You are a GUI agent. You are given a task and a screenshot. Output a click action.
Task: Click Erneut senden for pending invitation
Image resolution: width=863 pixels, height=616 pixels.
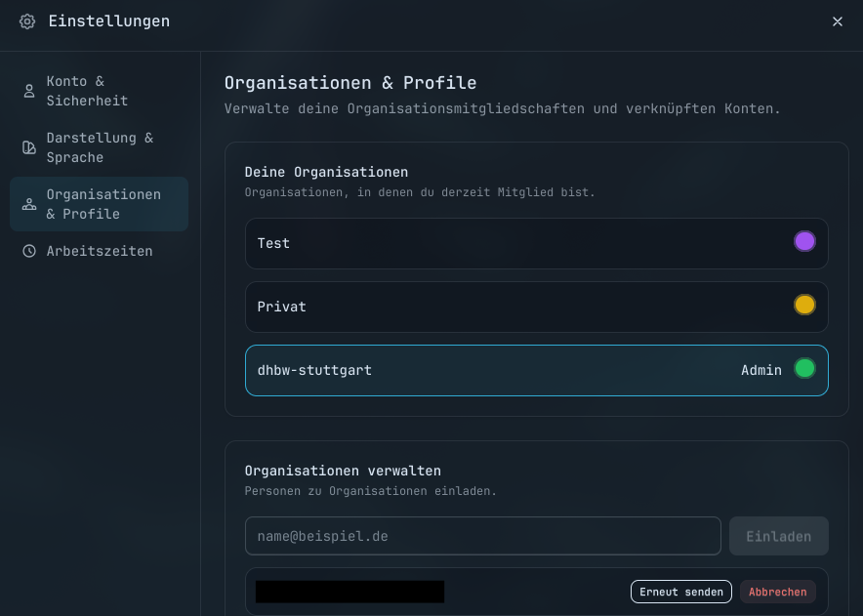click(x=680, y=592)
